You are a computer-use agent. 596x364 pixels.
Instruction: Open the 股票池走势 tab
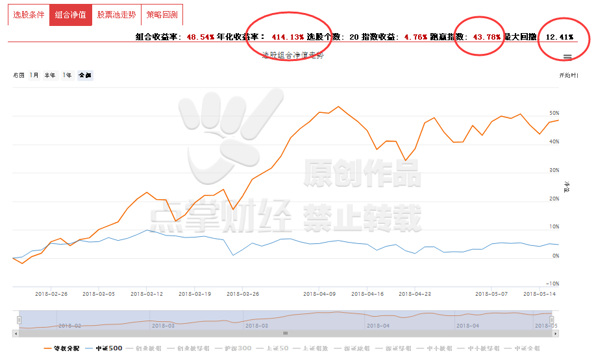pos(116,15)
